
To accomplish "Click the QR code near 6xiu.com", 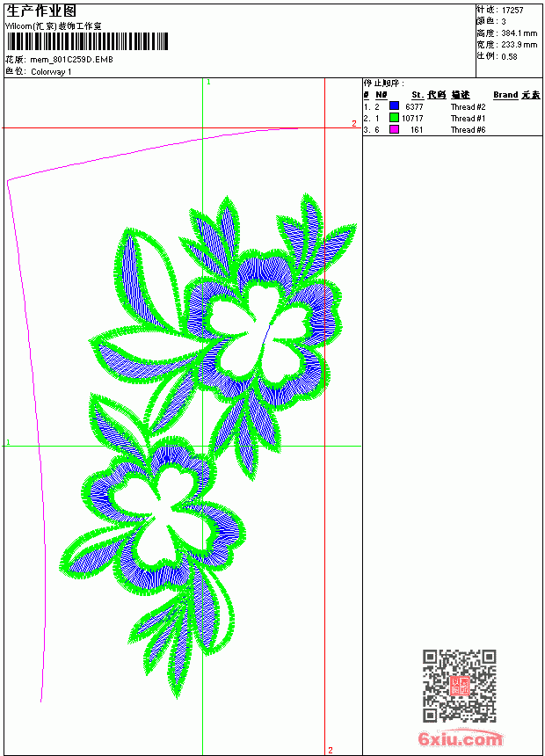I will pyautogui.click(x=460, y=686).
